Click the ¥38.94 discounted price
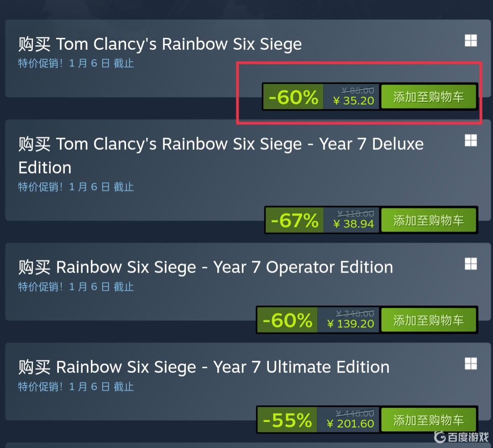Viewport: 493px width, 448px height. pyautogui.click(x=353, y=224)
